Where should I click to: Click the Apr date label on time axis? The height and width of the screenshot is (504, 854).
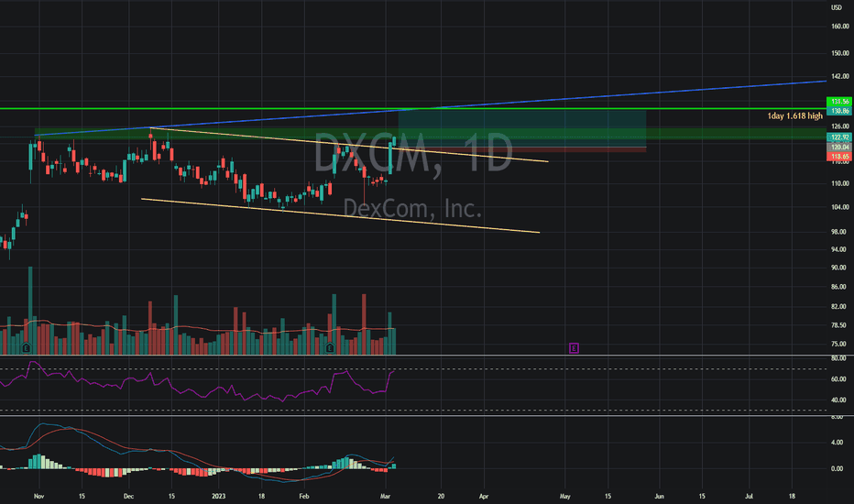pos(484,497)
